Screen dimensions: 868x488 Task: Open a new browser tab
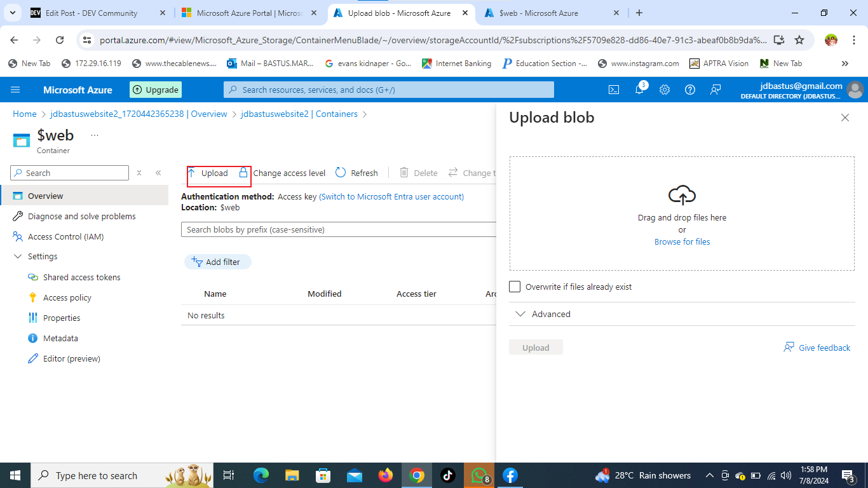coord(639,13)
